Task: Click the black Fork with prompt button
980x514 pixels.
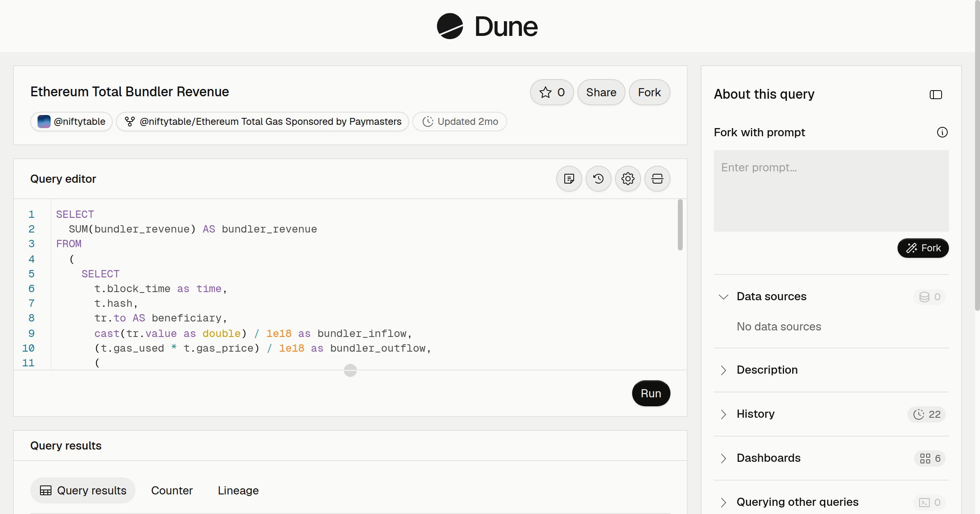Action: tap(923, 248)
